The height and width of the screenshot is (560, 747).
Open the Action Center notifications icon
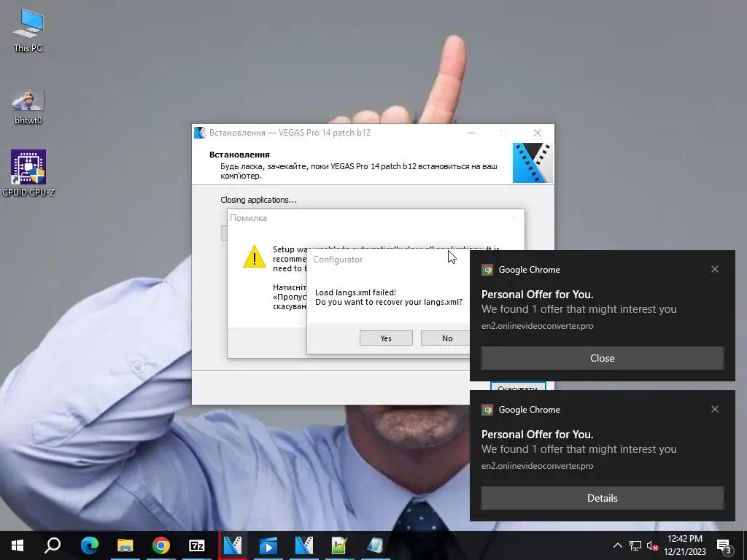click(724, 546)
